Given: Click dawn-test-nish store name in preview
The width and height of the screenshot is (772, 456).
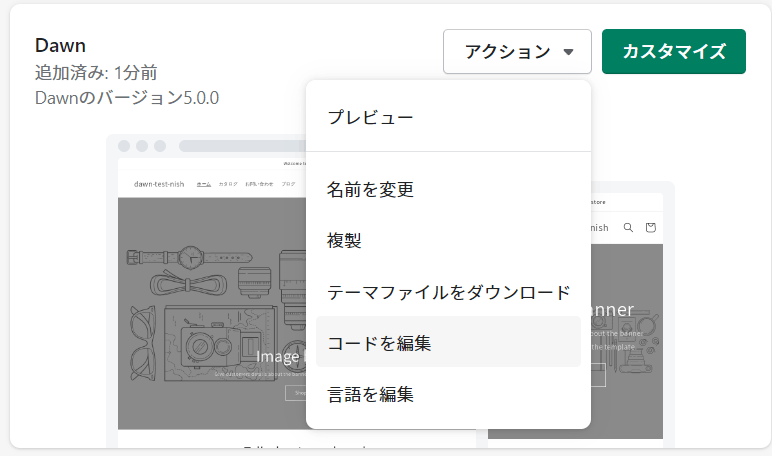Looking at the screenshot, I should point(159,184).
